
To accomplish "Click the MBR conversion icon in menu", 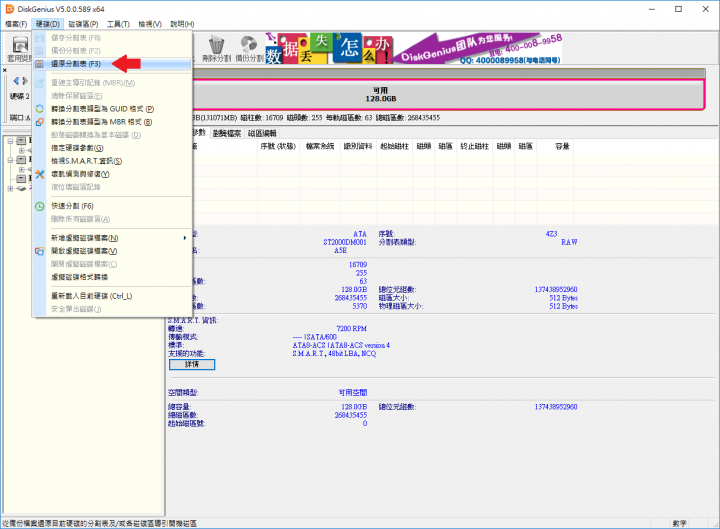I will coord(39,122).
